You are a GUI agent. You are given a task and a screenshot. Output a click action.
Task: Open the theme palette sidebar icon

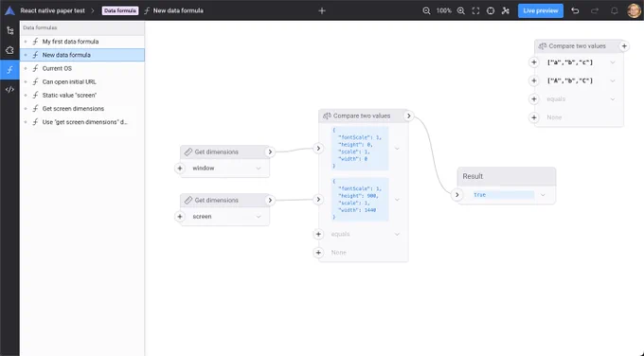click(x=9, y=50)
